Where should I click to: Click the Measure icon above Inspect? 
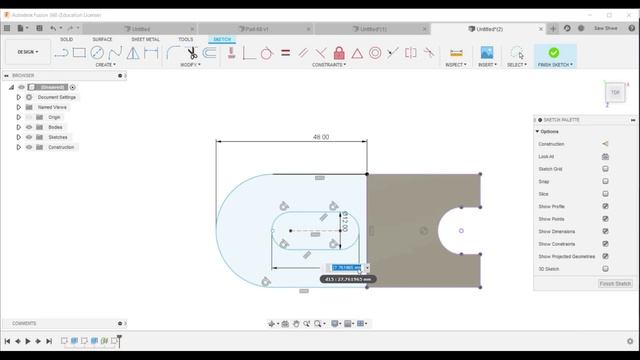tap(456, 53)
